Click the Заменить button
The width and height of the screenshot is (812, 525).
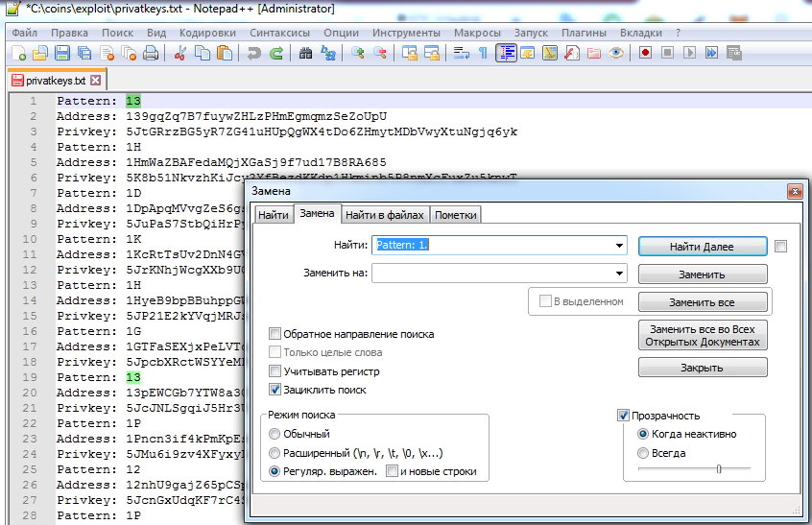(702, 274)
